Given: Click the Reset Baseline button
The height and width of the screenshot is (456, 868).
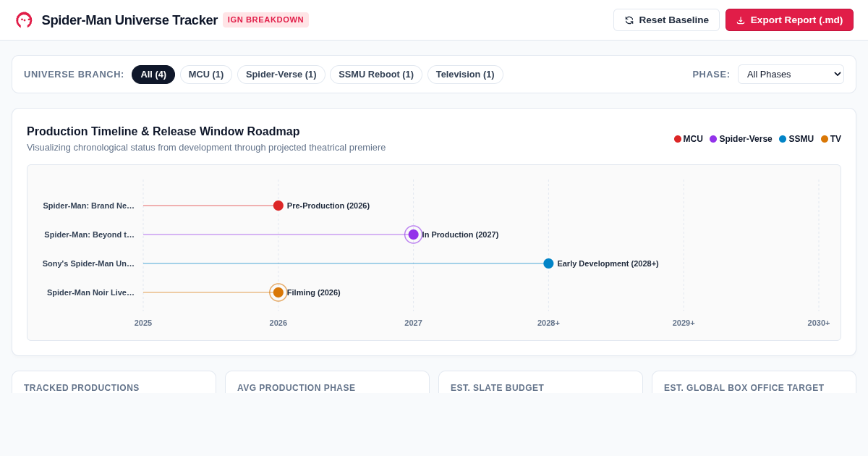Looking at the screenshot, I should click(666, 20).
